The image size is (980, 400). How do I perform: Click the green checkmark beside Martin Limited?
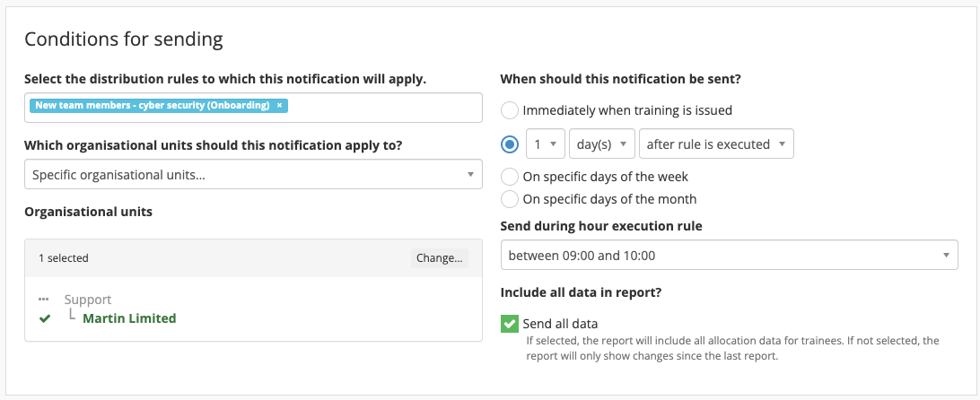coord(45,318)
